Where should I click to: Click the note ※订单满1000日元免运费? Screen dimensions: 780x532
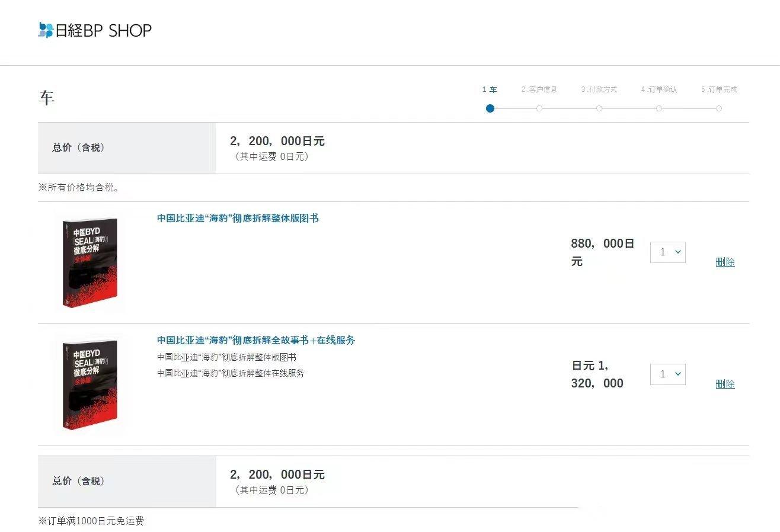pyautogui.click(x=91, y=521)
